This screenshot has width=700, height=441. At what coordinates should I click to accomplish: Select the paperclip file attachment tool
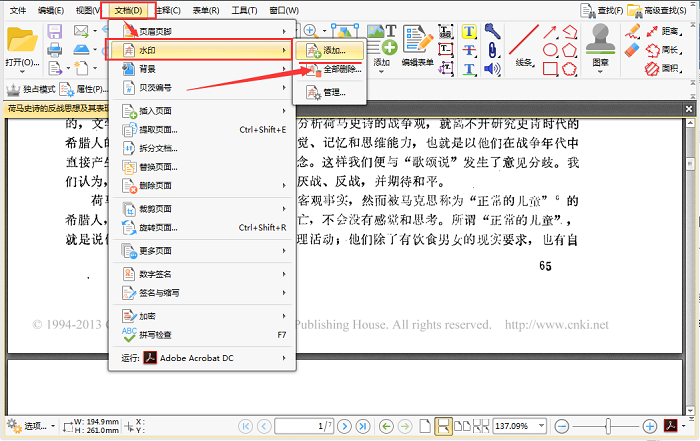[492, 50]
